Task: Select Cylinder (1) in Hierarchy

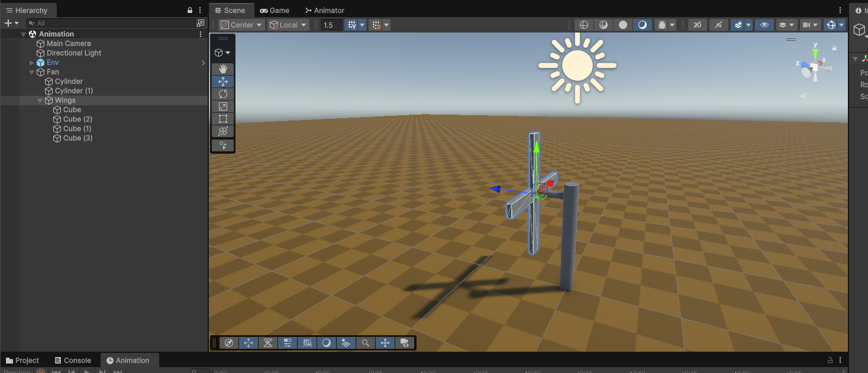Action: click(x=74, y=91)
